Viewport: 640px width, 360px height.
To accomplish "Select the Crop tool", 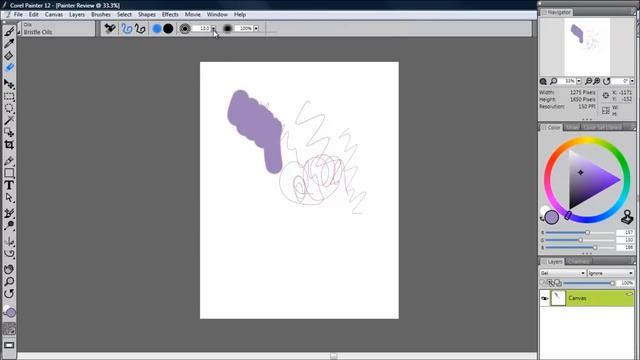I will (9, 144).
